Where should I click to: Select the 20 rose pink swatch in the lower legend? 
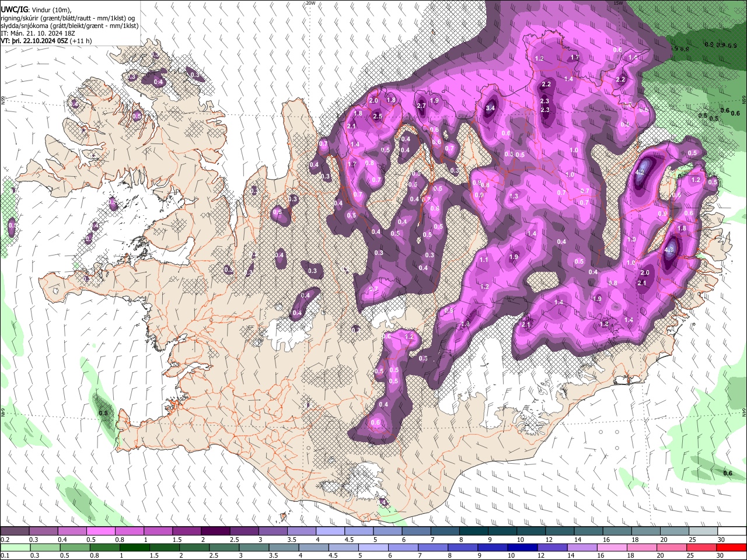click(673, 547)
